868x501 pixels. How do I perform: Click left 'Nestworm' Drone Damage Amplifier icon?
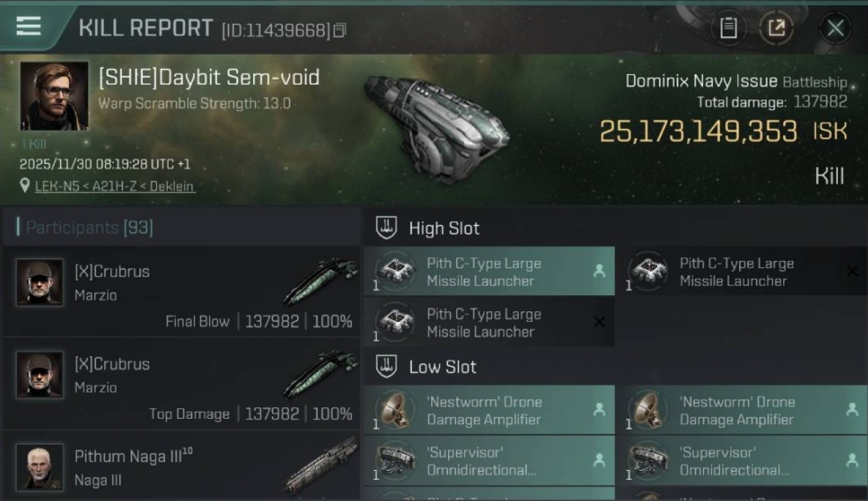(395, 409)
